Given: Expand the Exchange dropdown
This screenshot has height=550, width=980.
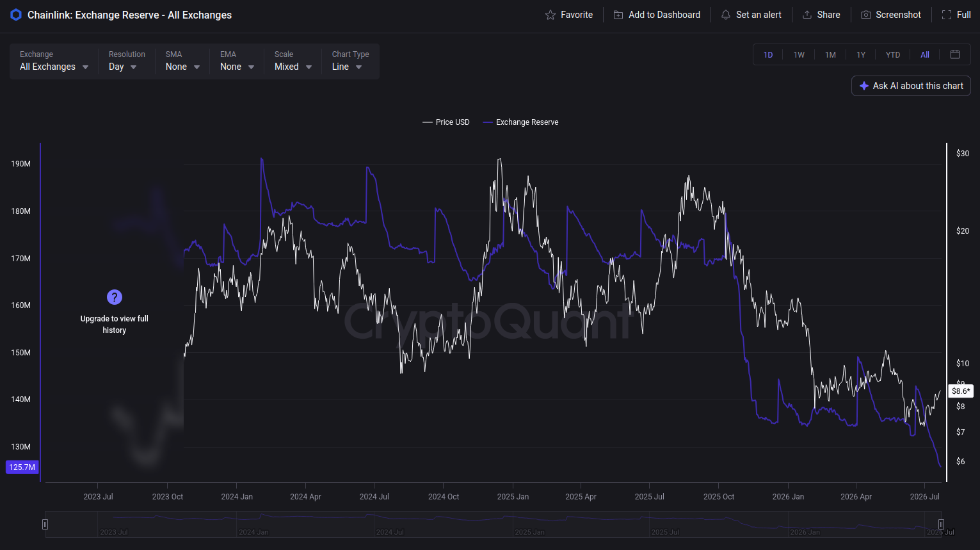Looking at the screenshot, I should 54,61.
